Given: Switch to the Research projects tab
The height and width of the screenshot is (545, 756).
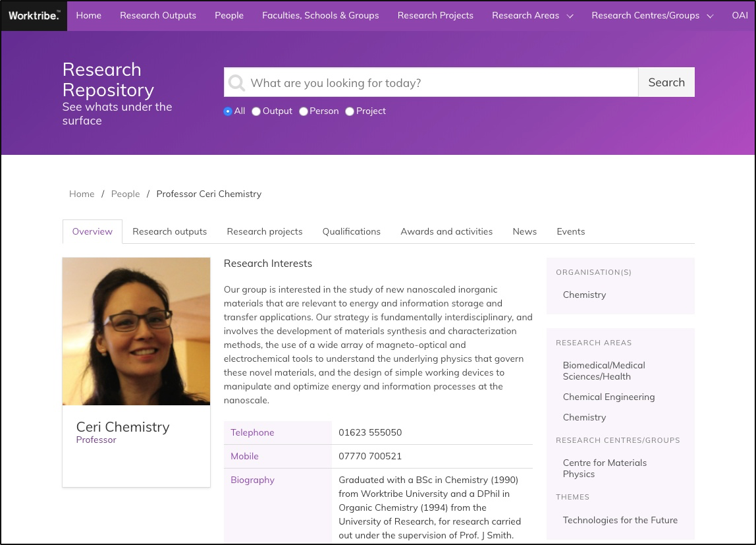Looking at the screenshot, I should point(265,231).
